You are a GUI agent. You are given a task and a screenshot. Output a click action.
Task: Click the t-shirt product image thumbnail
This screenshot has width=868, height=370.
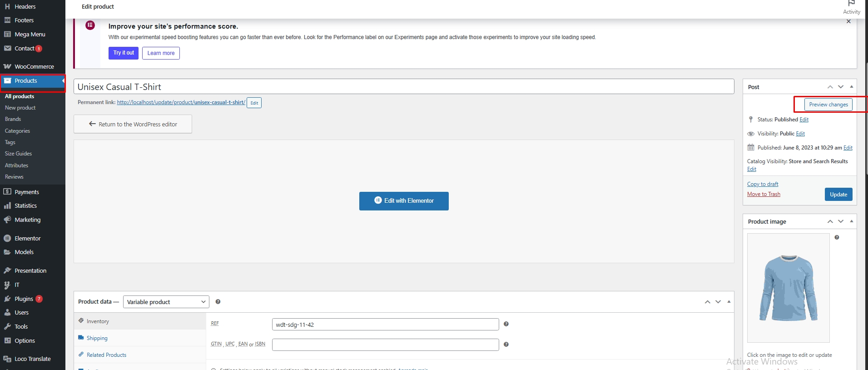tap(788, 287)
